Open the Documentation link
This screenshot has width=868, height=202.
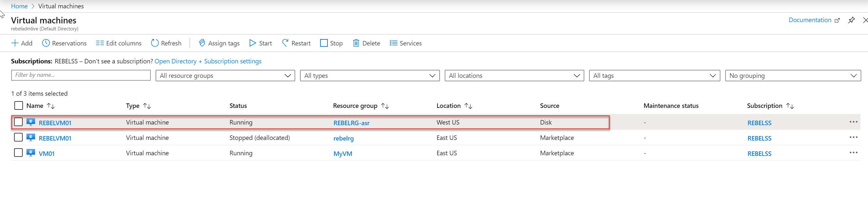(x=810, y=20)
